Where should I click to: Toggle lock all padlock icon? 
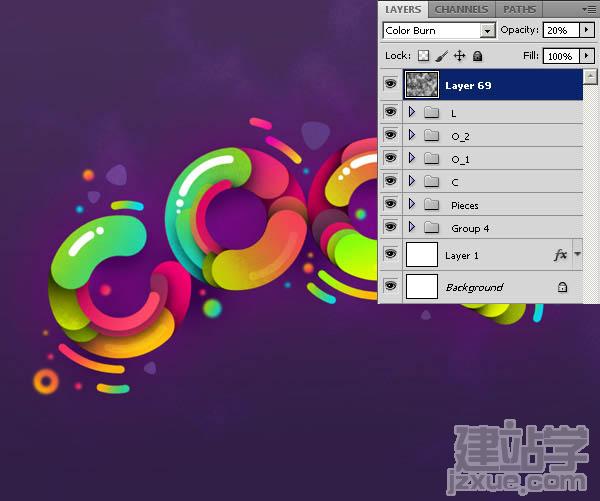(x=477, y=56)
